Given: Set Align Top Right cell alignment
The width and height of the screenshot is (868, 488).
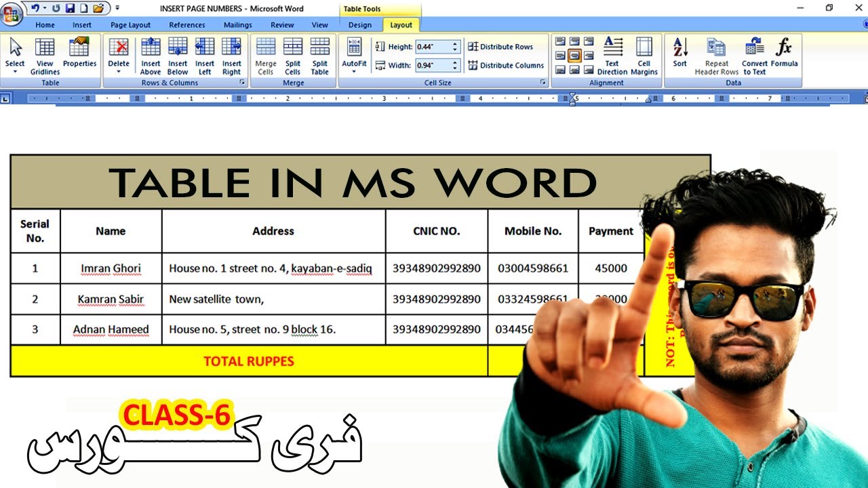Looking at the screenshot, I should tap(589, 42).
